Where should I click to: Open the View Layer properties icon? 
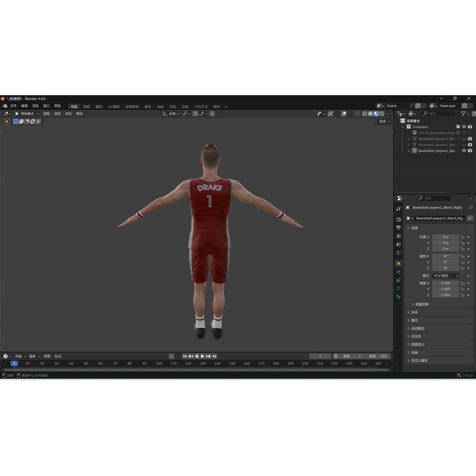pyautogui.click(x=398, y=236)
